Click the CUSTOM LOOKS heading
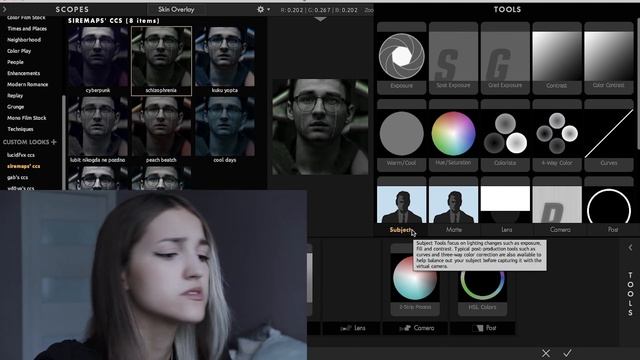 tap(26, 142)
